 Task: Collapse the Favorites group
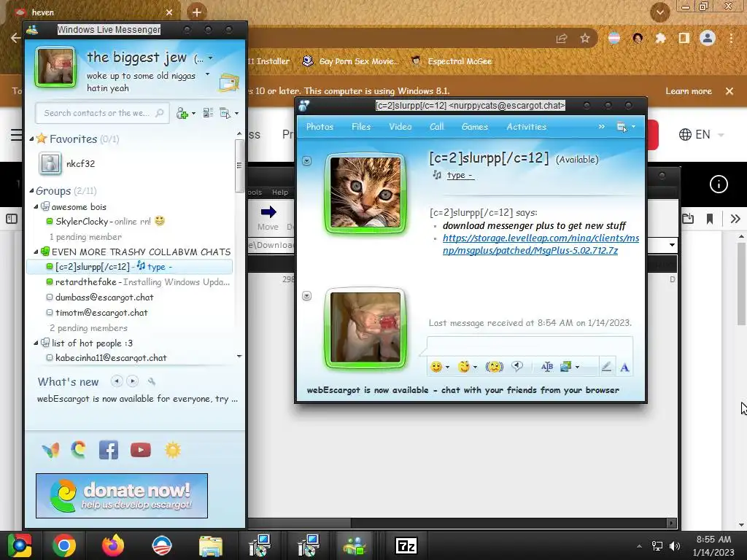tap(31, 139)
